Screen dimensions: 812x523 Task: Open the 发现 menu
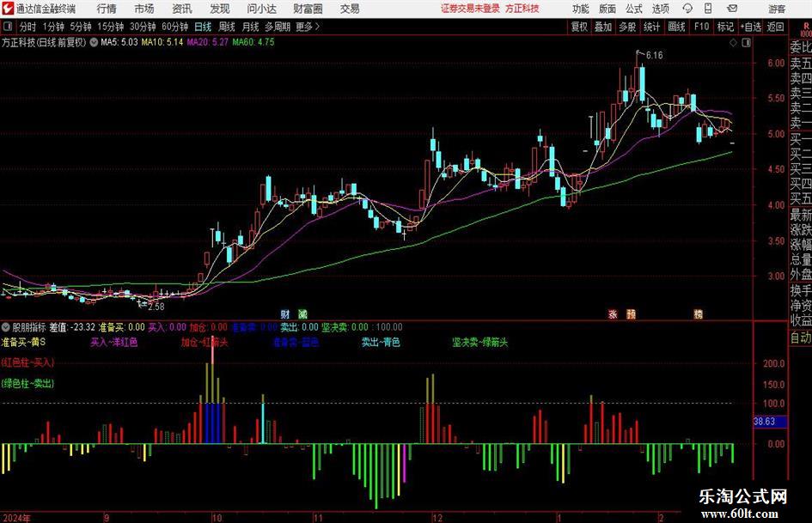[x=220, y=9]
